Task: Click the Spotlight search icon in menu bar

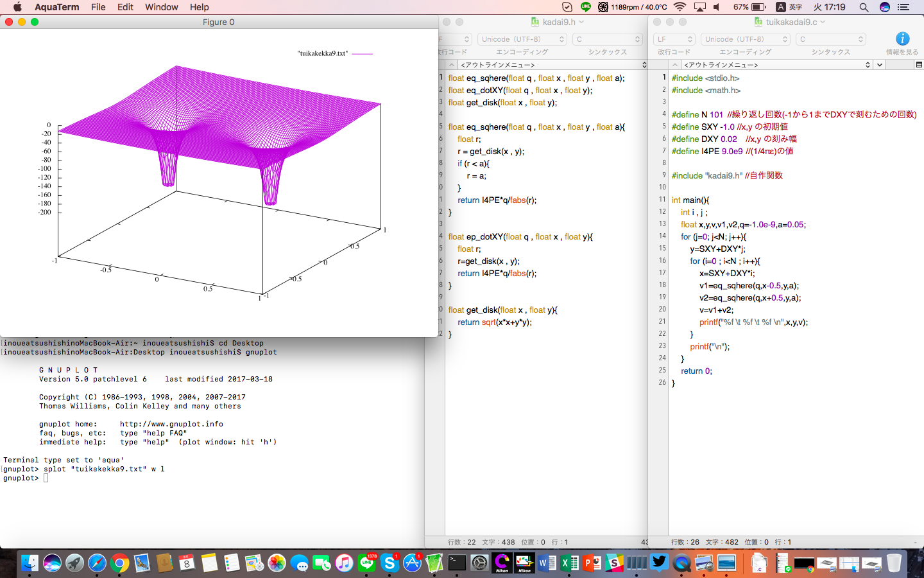Action: pyautogui.click(x=864, y=7)
